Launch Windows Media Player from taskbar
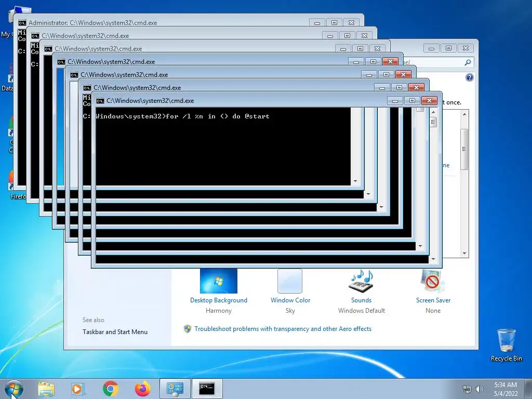Viewport: 532px width, 399px height. click(x=78, y=389)
